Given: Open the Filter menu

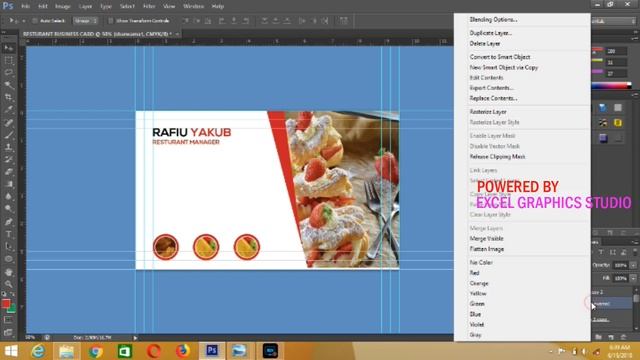Looking at the screenshot, I should point(149,6).
